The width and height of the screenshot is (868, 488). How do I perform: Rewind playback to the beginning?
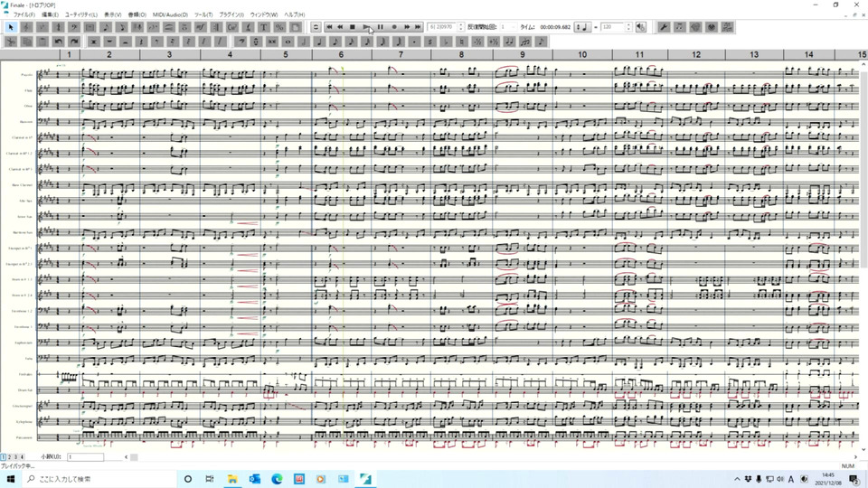329,27
